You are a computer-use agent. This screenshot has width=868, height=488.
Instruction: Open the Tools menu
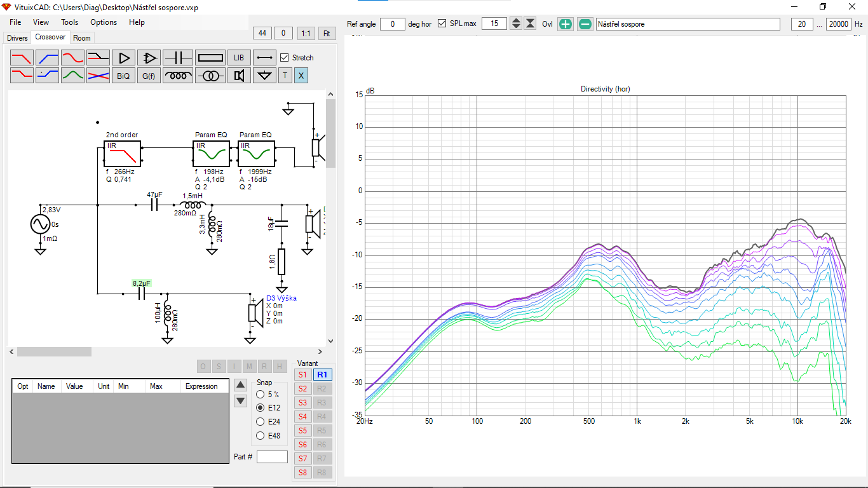(70, 22)
